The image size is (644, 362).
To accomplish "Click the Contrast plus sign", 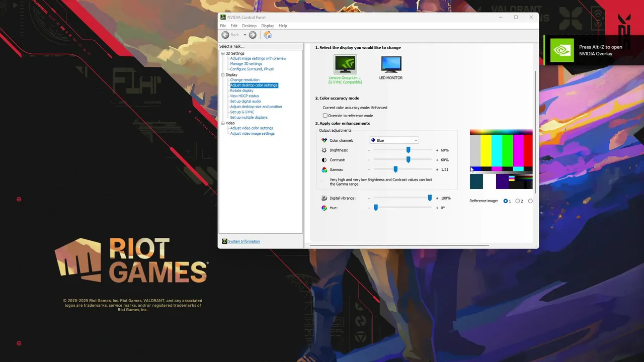I will point(437,160).
